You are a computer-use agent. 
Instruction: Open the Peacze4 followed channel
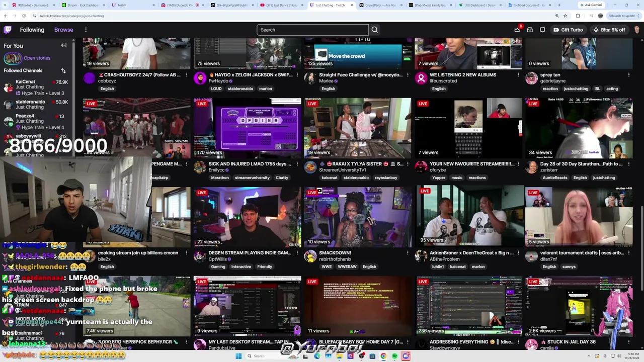pos(36,121)
